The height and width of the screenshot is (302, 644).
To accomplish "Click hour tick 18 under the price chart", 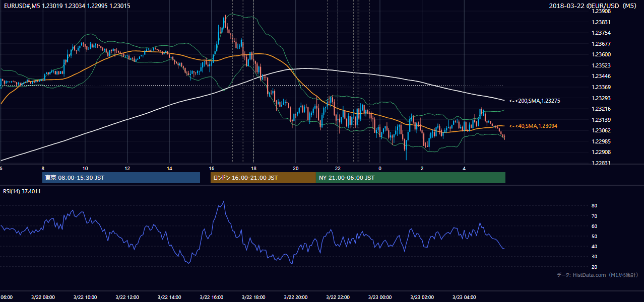I will point(253,168).
